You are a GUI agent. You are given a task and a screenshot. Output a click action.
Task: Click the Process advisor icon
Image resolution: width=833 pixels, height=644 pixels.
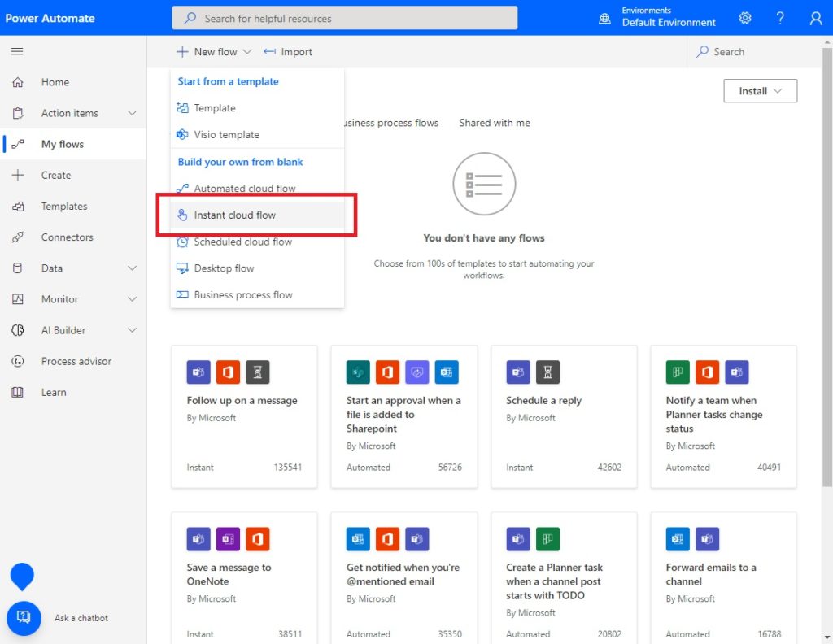pos(18,361)
